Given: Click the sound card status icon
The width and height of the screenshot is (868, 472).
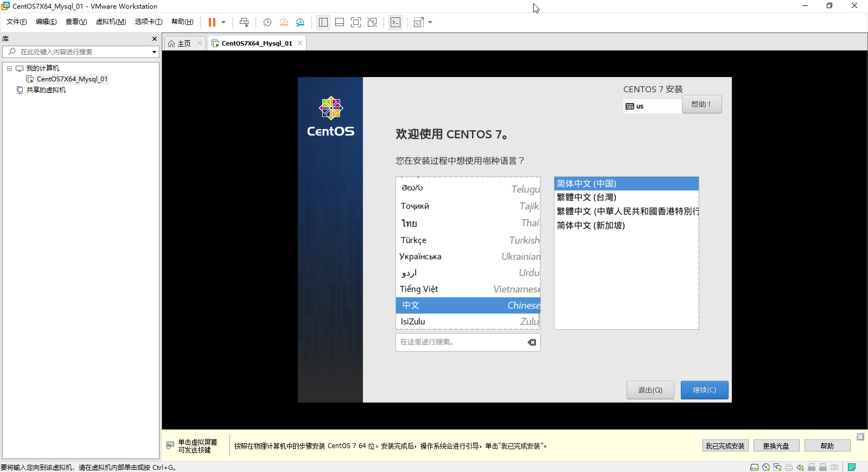Looking at the screenshot, I should [800, 467].
